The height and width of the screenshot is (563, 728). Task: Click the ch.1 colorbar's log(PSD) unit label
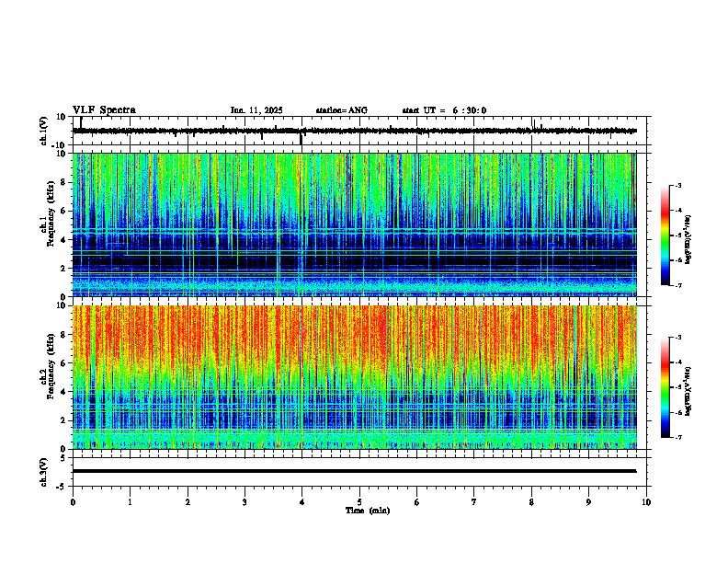688,240
